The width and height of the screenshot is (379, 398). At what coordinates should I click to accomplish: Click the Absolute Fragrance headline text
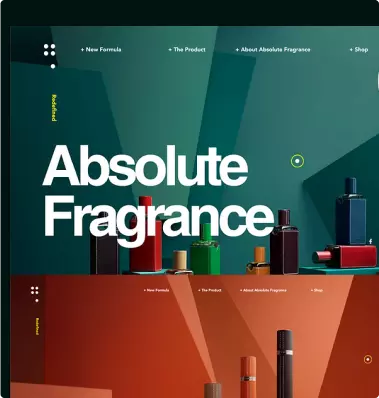157,190
